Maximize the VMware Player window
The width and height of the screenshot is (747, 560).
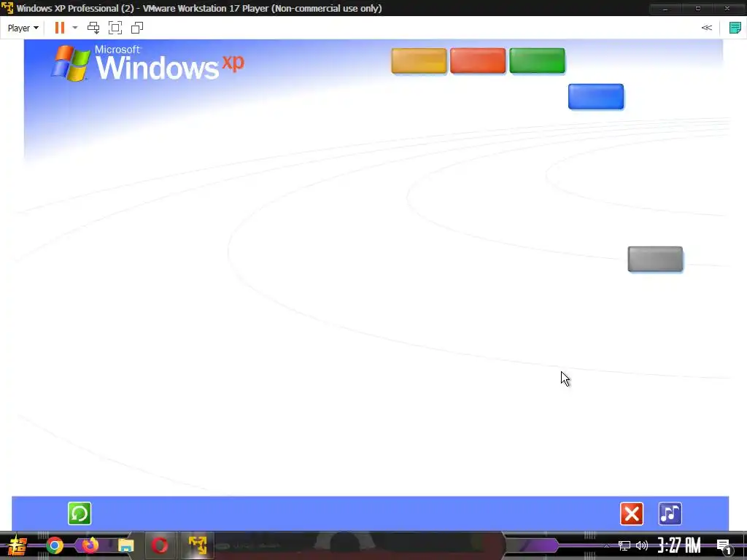point(697,8)
